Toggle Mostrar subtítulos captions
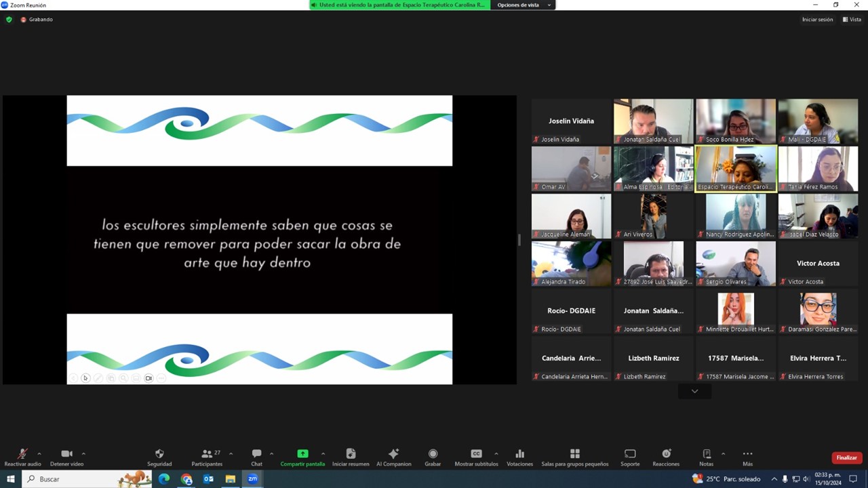Image resolution: width=868 pixels, height=488 pixels. [476, 454]
